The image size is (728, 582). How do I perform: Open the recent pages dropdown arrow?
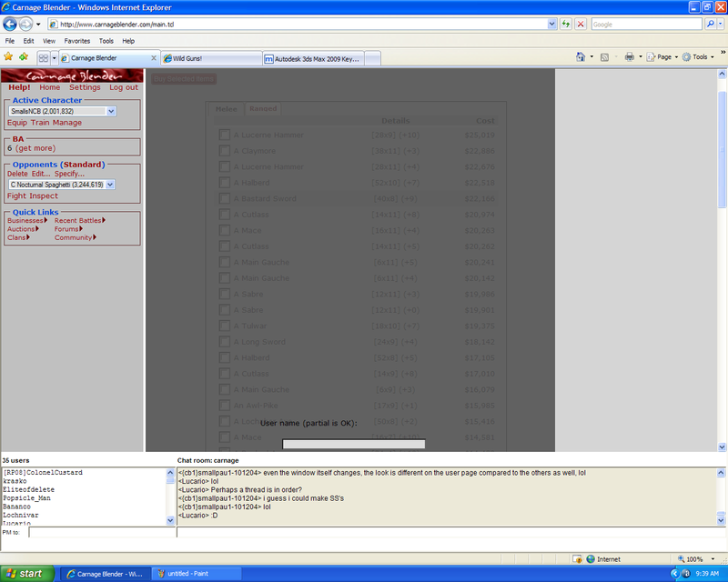(38, 25)
